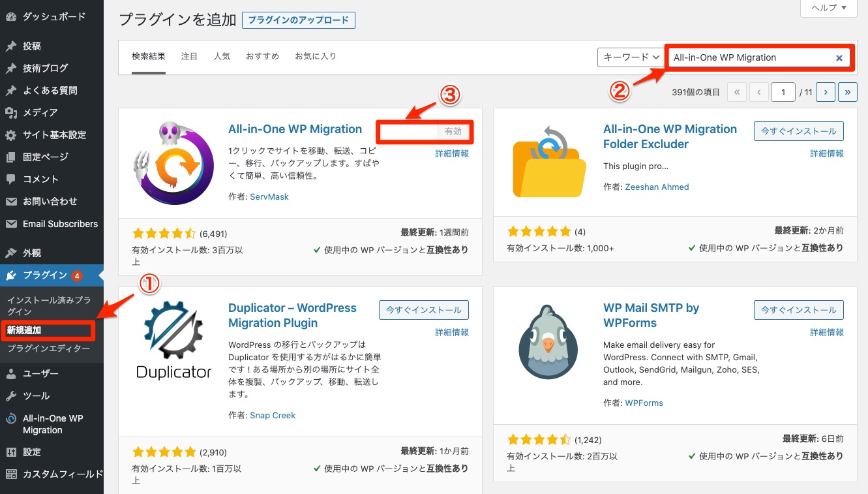Open author WPForms link
Image resolution: width=868 pixels, height=494 pixels.
pos(644,403)
